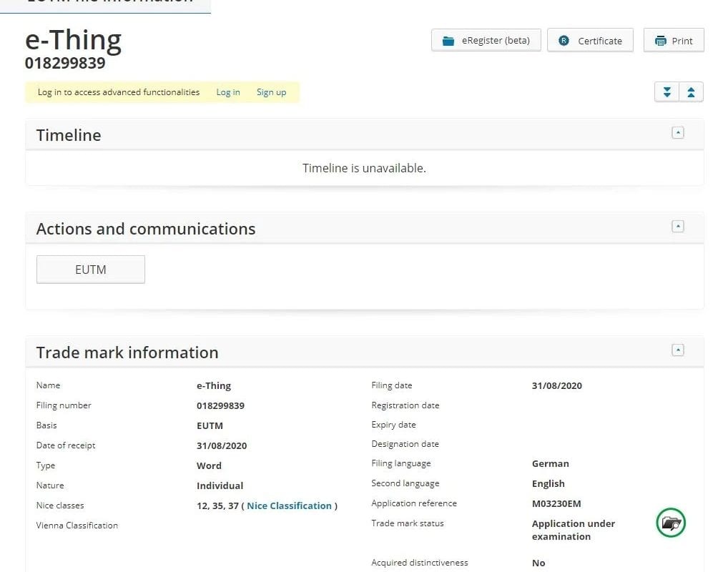The image size is (728, 572).
Task: Select the Vienna Classification label
Action: click(x=77, y=526)
